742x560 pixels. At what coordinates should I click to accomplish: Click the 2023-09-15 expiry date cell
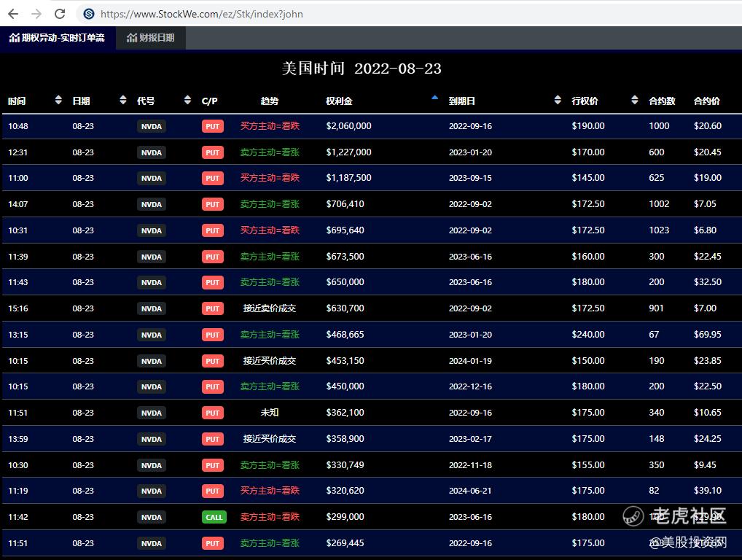click(470, 178)
